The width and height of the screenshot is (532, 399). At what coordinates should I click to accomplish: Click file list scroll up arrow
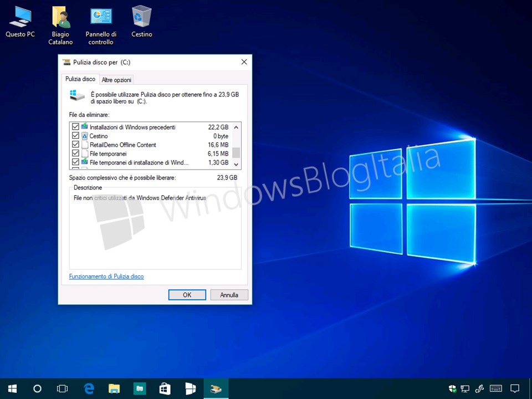click(x=237, y=127)
